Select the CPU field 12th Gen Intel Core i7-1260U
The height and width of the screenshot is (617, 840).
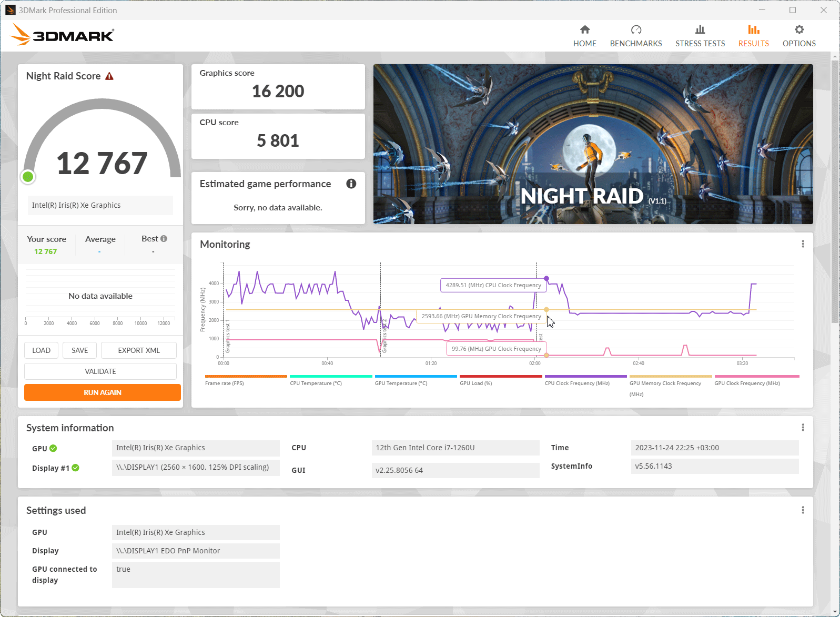click(x=456, y=448)
